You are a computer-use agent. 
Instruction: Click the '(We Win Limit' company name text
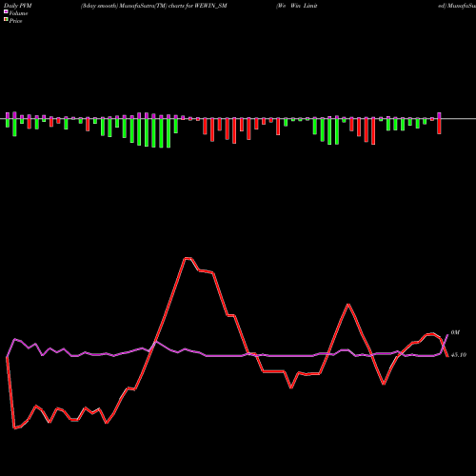[297, 6]
